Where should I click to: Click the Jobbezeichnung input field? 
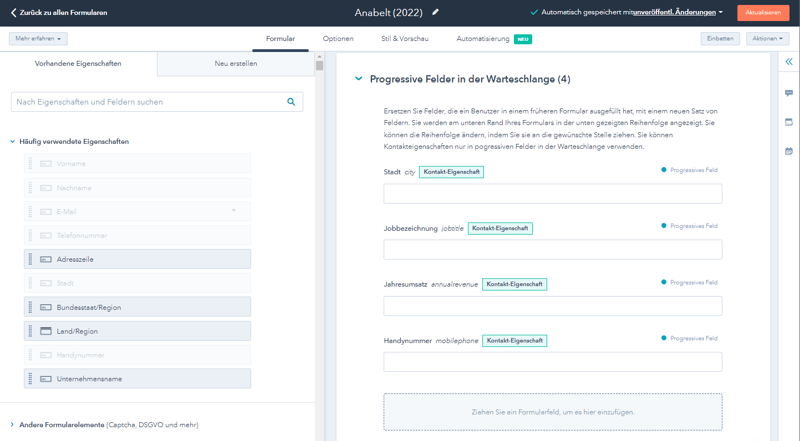552,249
